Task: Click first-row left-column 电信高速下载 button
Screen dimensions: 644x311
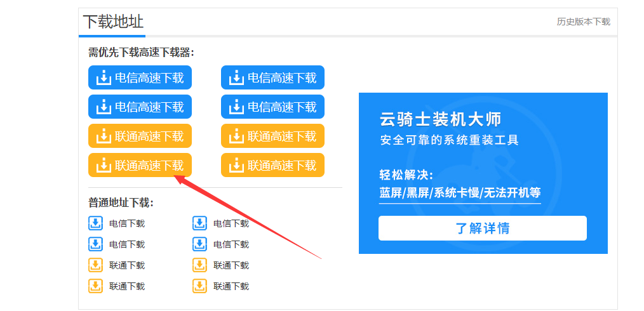Action: 140,77
